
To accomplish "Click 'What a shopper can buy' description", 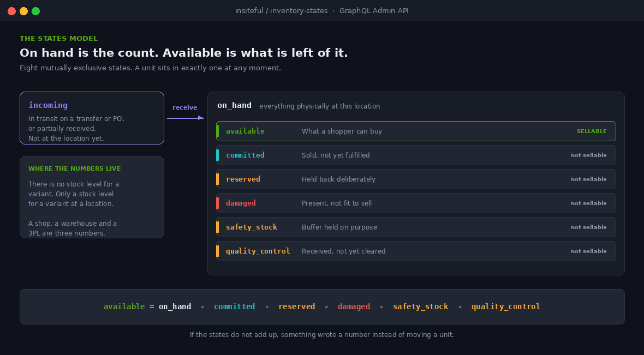I will coord(342,131).
